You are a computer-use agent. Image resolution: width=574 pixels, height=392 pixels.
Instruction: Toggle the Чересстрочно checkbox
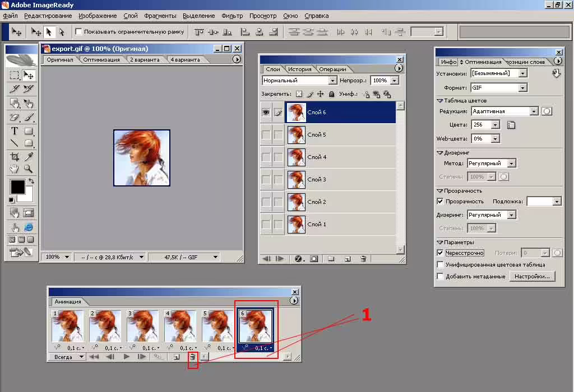(x=440, y=253)
